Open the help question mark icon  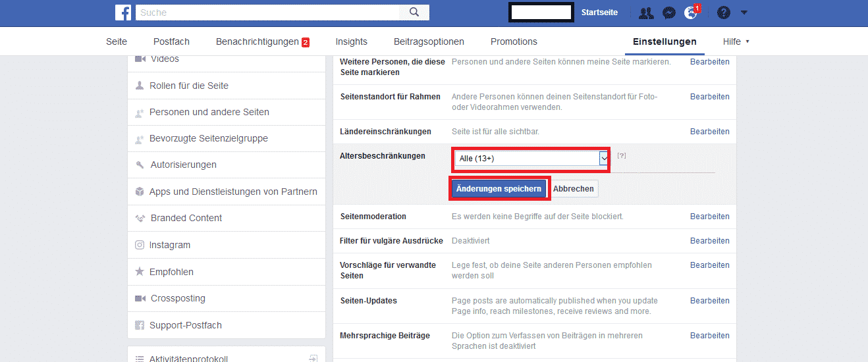[x=723, y=13]
